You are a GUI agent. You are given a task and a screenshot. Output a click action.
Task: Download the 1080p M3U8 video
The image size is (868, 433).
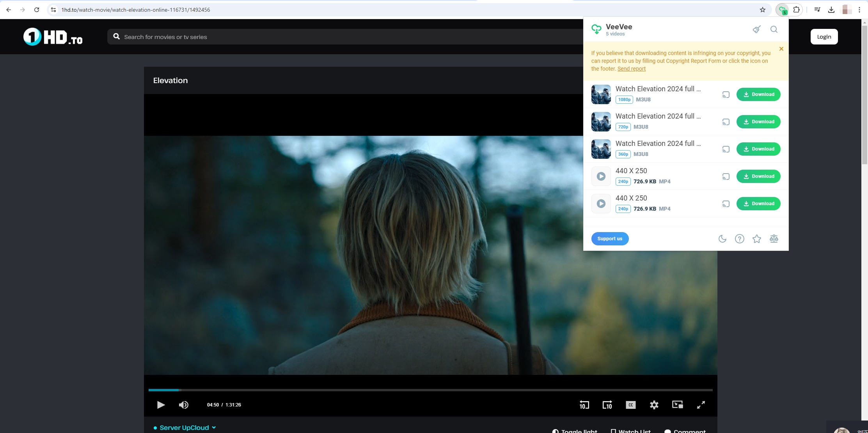758,94
